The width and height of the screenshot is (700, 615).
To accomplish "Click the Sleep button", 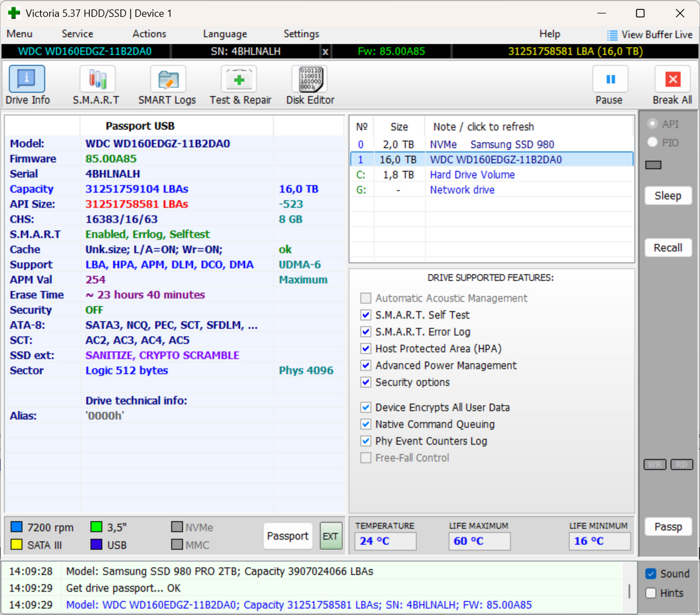I will point(668,196).
